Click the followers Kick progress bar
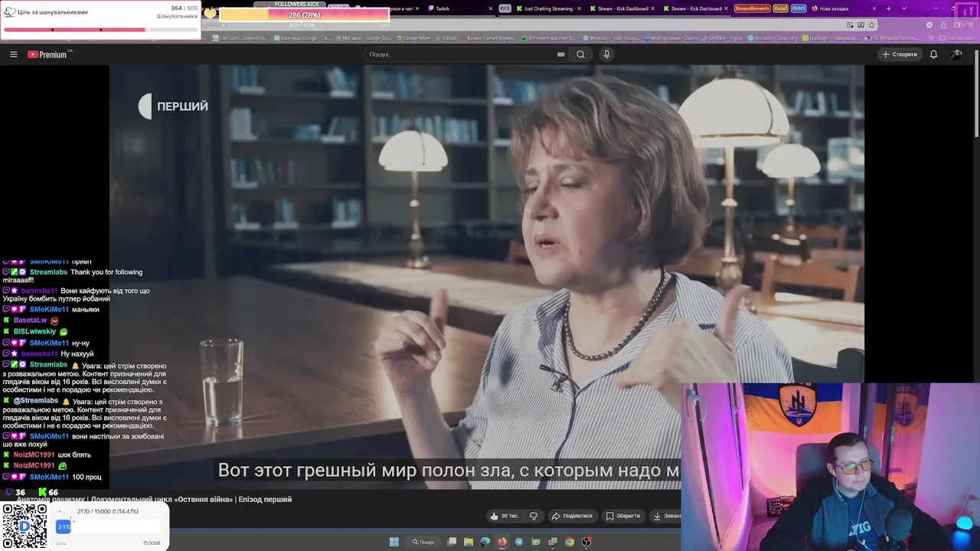 pos(304,15)
